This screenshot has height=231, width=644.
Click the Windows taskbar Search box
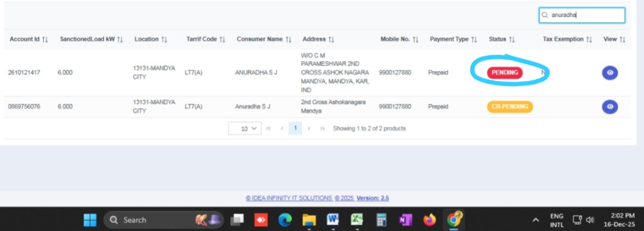[163, 220]
